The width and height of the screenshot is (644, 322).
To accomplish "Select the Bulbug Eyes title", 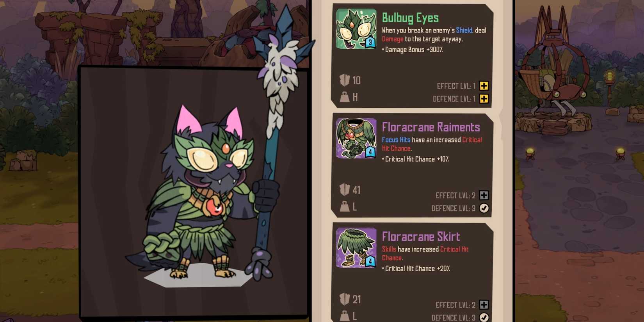I will (x=410, y=18).
